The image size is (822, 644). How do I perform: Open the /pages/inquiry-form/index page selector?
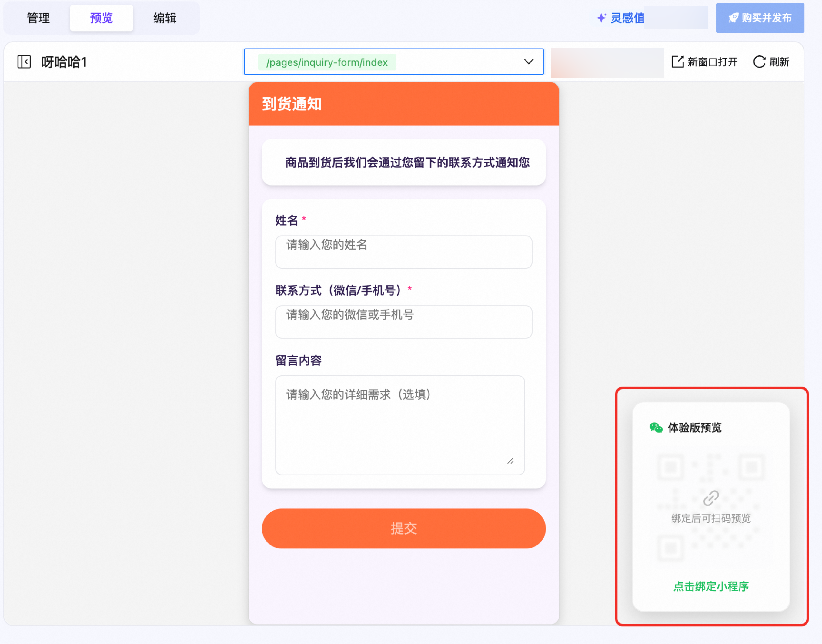(394, 62)
